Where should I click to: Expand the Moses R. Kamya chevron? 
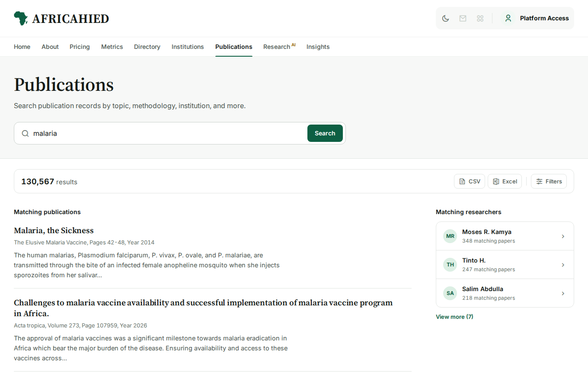563,236
